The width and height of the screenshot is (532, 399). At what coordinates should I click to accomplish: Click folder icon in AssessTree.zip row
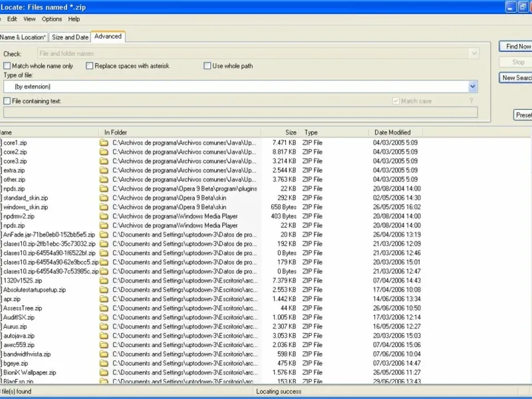coord(104,308)
